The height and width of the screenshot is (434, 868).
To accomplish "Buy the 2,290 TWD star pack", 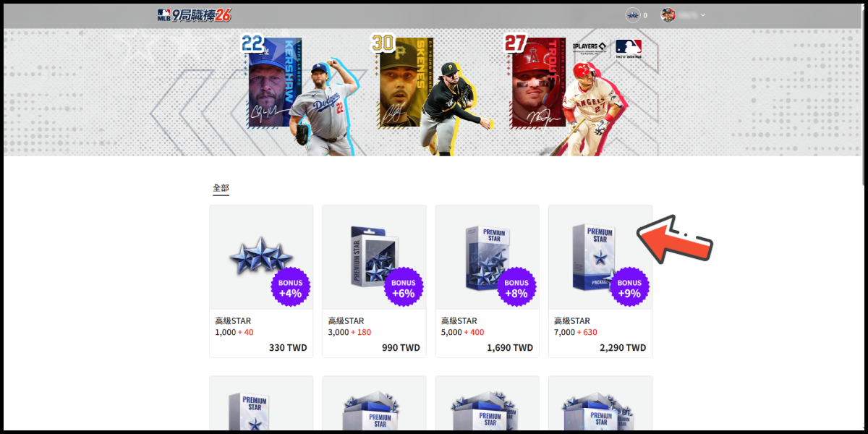I will (623, 348).
